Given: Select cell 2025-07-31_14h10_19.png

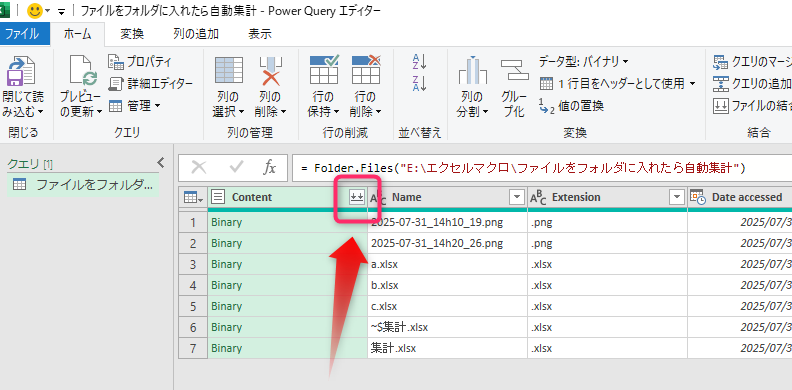Looking at the screenshot, I should 448,222.
